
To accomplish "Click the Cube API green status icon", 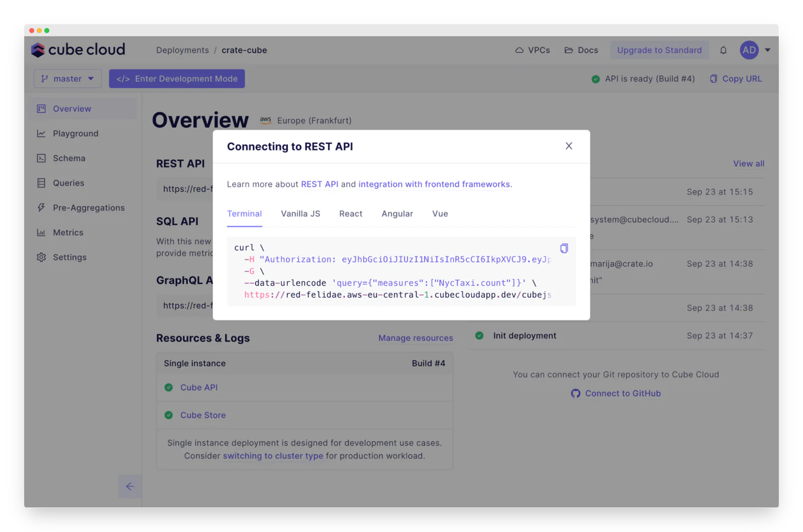I will (x=169, y=388).
